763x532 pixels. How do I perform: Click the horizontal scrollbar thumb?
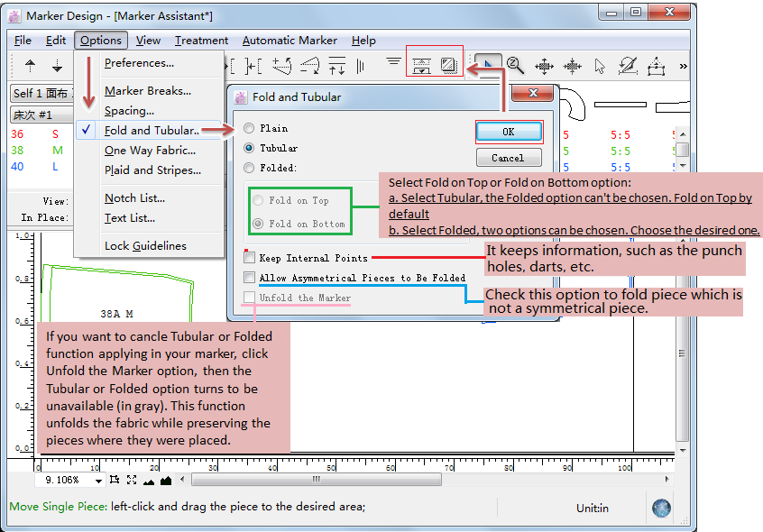tap(316, 480)
